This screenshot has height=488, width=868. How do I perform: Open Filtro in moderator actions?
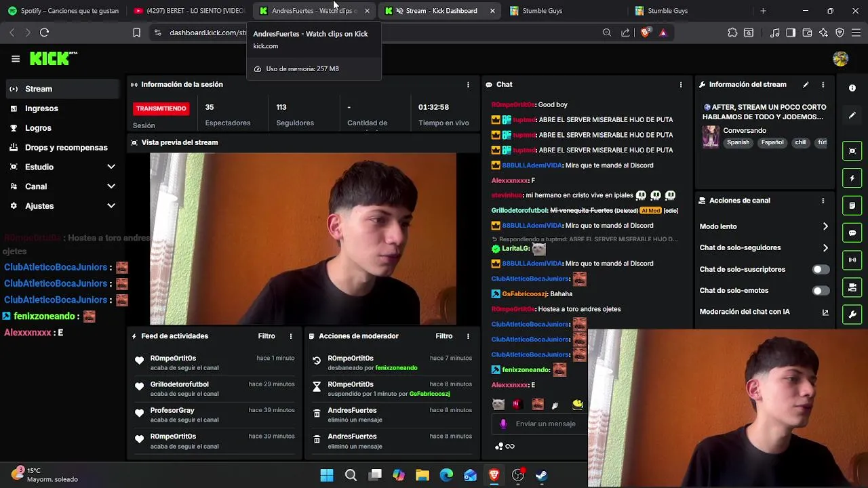click(x=444, y=336)
